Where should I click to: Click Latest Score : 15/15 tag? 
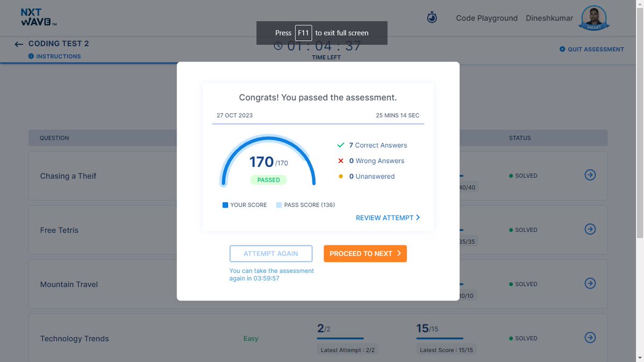(447, 350)
